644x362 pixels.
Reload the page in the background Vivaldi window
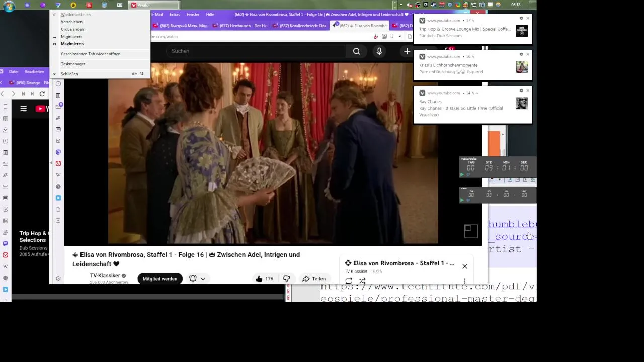42,94
